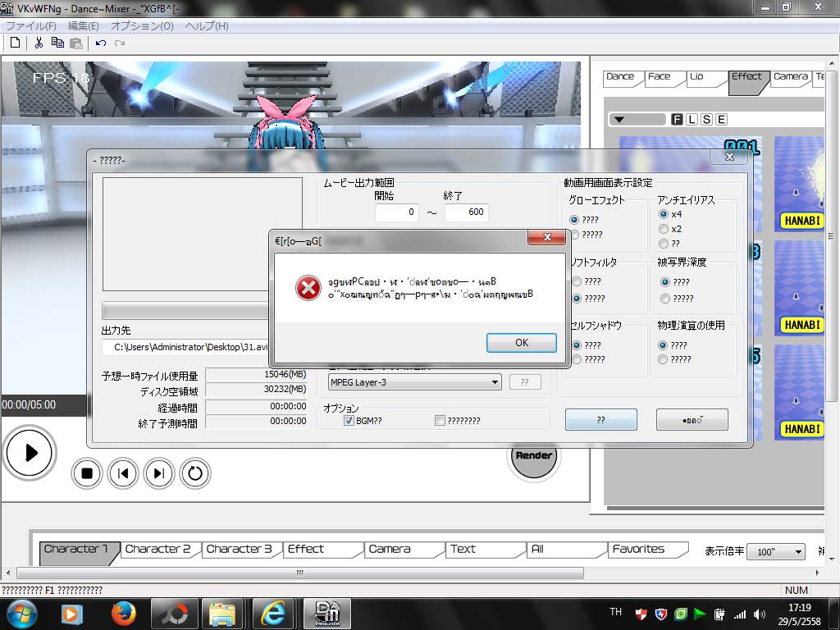The width and height of the screenshot is (840, 630).
Task: Click the round Render button
Action: 533,456
